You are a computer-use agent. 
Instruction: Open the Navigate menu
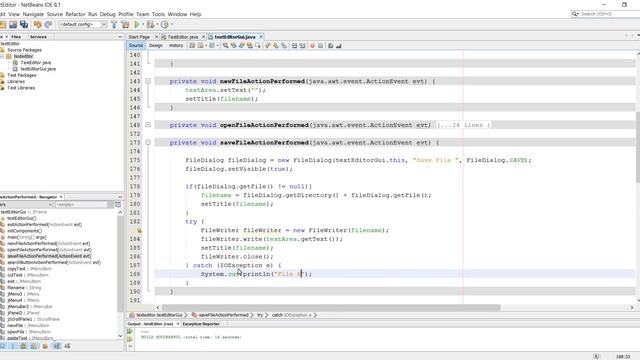click(x=33, y=14)
